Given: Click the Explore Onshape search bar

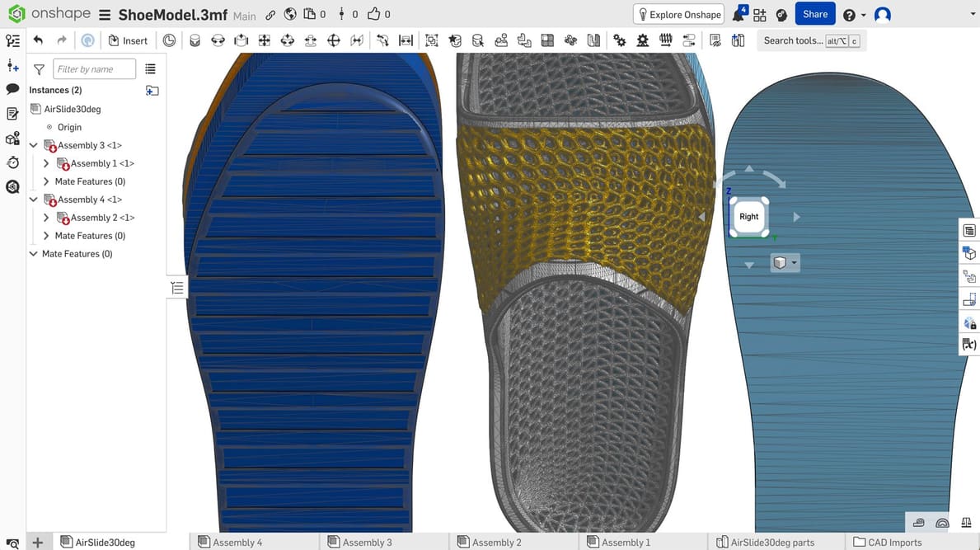Looking at the screenshot, I should point(678,14).
